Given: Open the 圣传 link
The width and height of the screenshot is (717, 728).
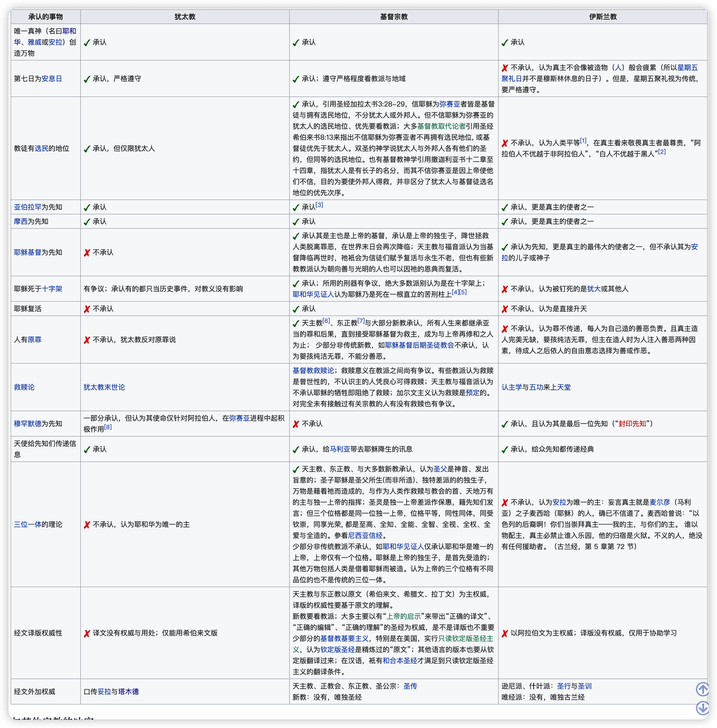Looking at the screenshot, I should tap(410, 686).
